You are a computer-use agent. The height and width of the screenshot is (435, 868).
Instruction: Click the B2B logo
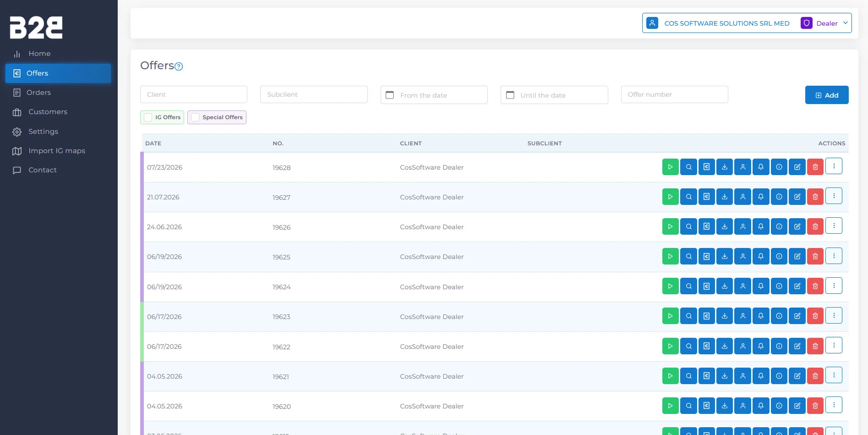pos(36,28)
